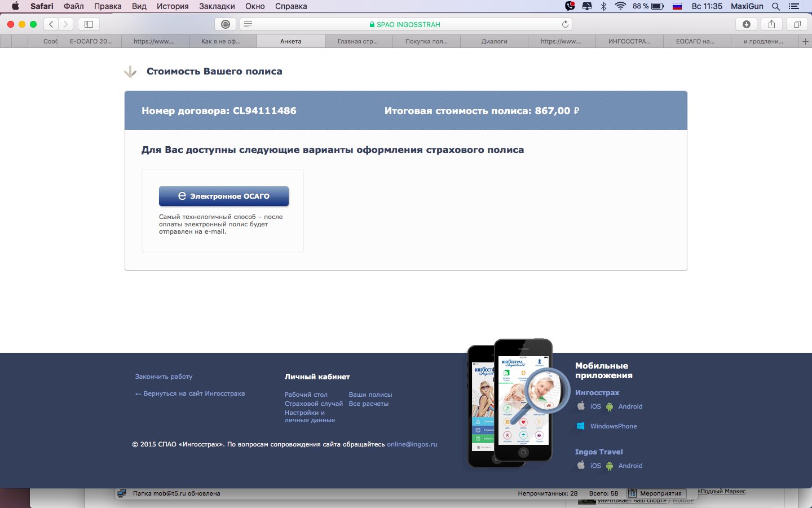Open the Рабочий стол footer link
Screen dimensions: 812x508
306,395
